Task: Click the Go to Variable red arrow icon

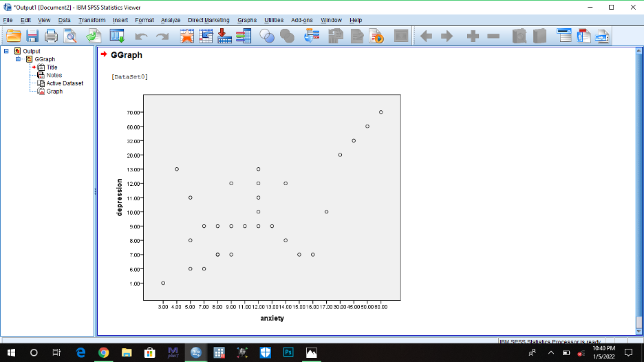Action: 224,36
